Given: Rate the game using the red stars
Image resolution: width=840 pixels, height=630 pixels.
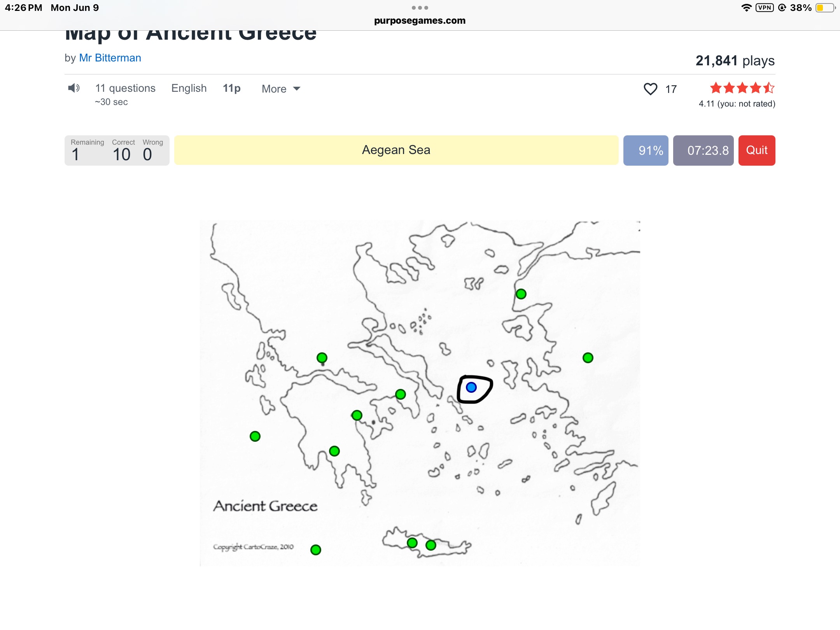Looking at the screenshot, I should click(x=742, y=88).
